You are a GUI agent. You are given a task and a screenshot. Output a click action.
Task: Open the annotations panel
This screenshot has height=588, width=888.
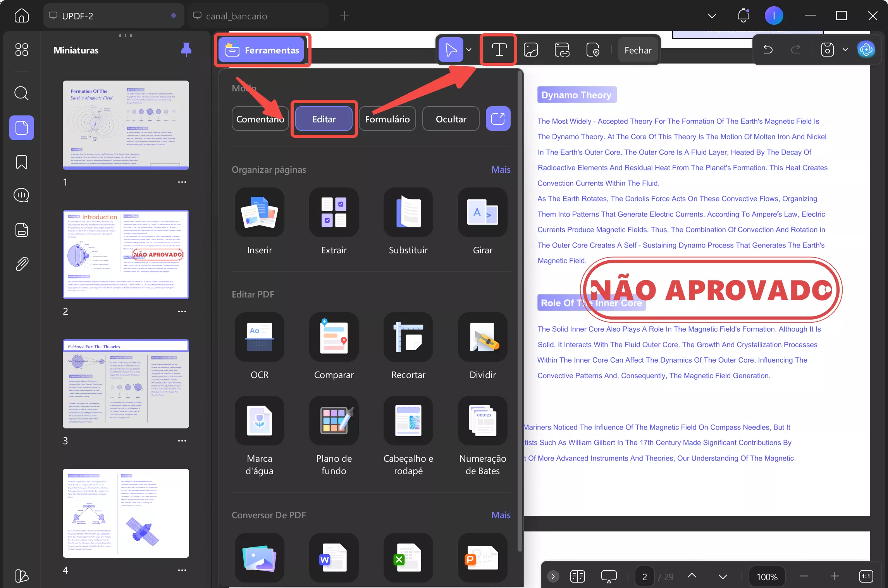[x=22, y=195]
